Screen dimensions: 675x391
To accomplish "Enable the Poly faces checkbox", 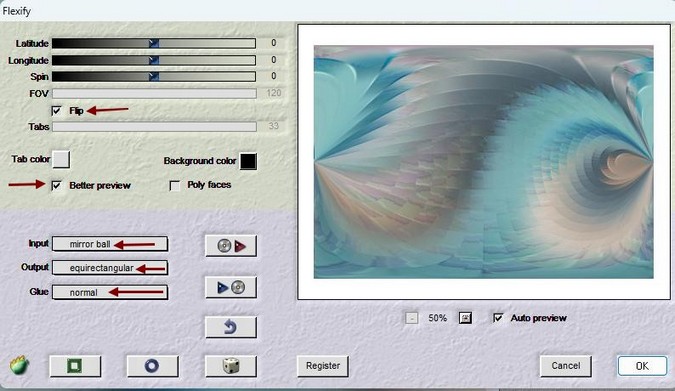I will [x=174, y=185].
